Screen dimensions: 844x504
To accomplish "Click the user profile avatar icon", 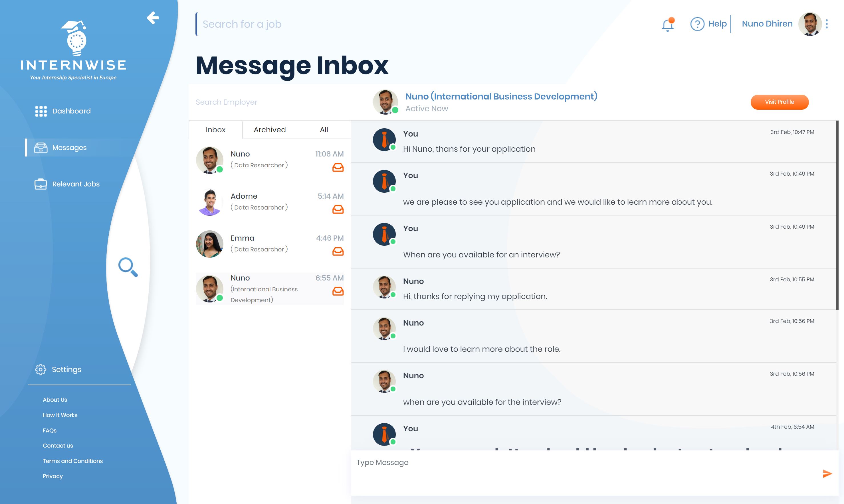I will pyautogui.click(x=810, y=24).
